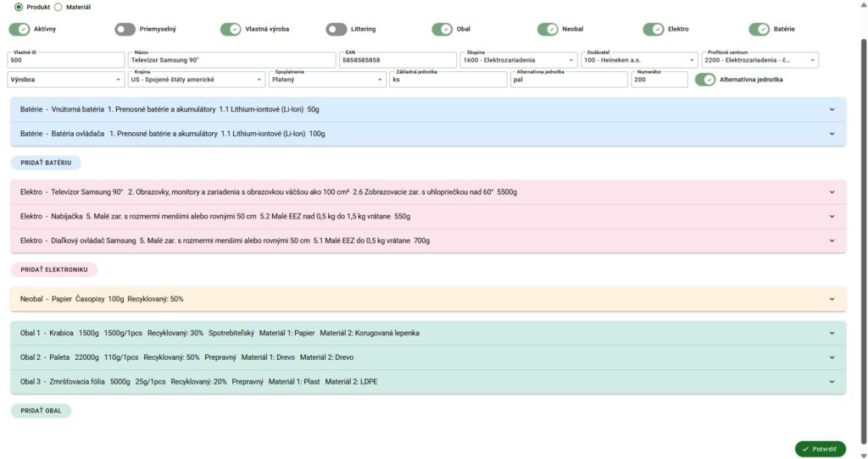Click into the Názov text field
The width and height of the screenshot is (868, 459).
(x=231, y=61)
